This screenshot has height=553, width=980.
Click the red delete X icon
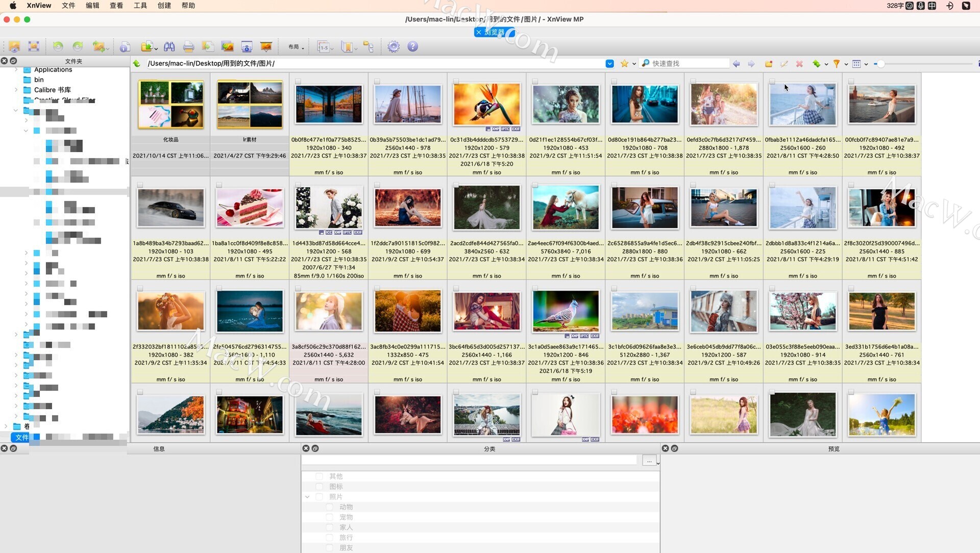pyautogui.click(x=799, y=64)
